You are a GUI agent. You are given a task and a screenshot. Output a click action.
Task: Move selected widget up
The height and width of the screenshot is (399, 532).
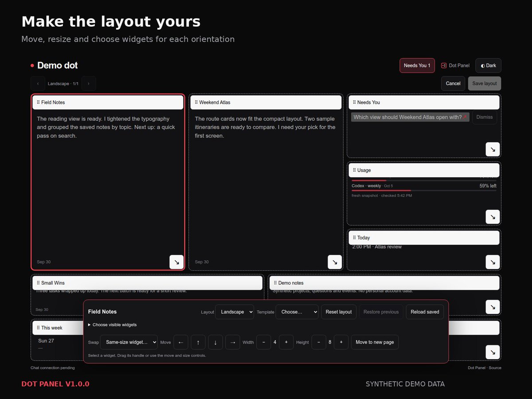[x=198, y=342]
